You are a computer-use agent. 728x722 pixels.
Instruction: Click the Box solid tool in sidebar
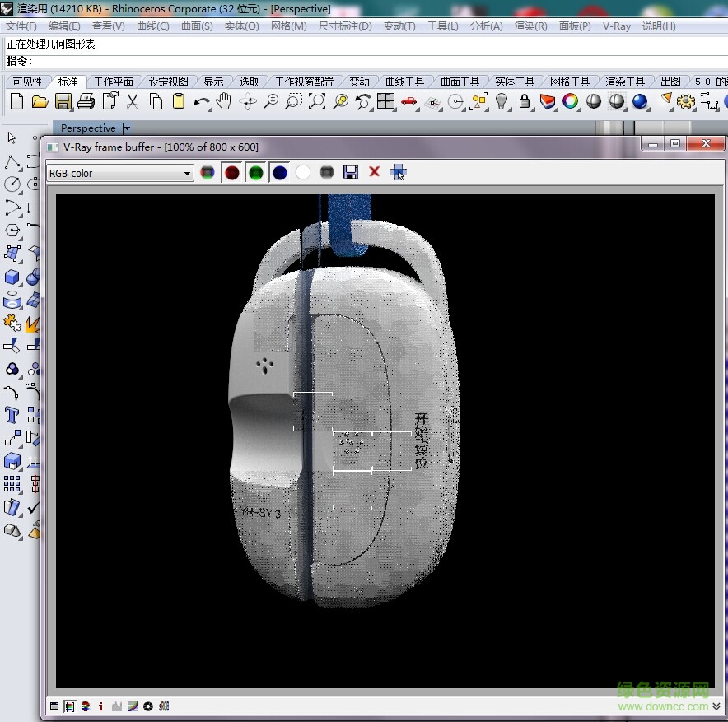point(12,277)
